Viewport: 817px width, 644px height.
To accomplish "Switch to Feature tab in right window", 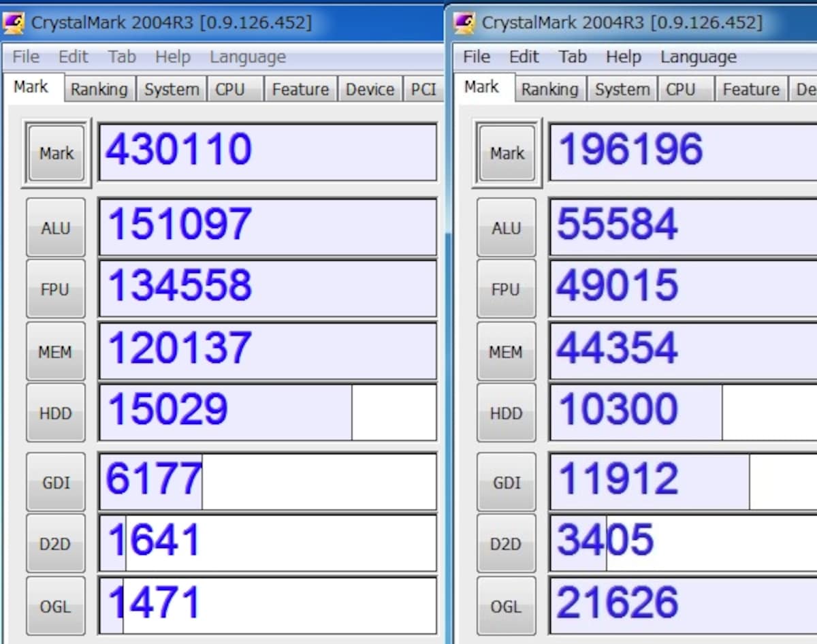I will [752, 89].
